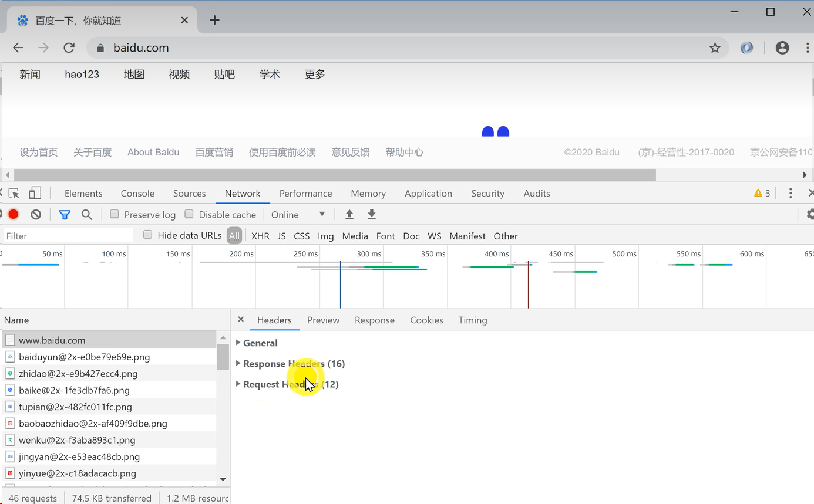Close the Baidu browser tab
Screen dimensions: 814x504
click(184, 21)
